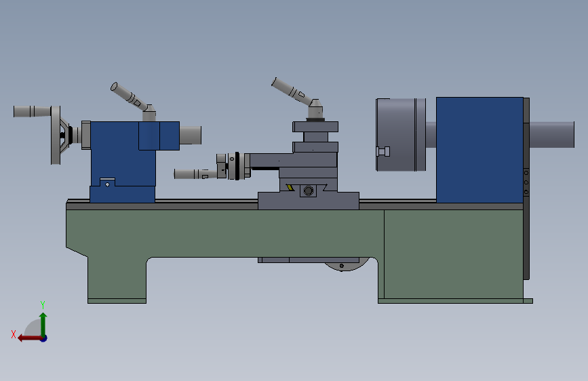Select the chuck jaw
Viewport: 588px width, 381px height.
(383, 151)
